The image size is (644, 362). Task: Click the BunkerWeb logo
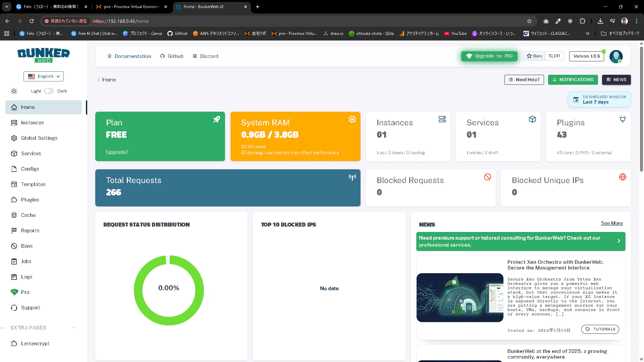(44, 55)
